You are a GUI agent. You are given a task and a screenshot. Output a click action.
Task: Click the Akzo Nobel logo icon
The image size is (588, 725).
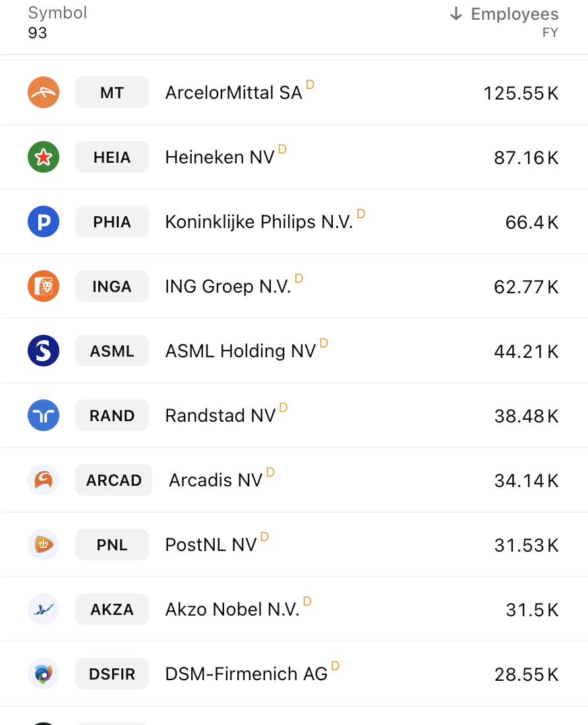(44, 609)
